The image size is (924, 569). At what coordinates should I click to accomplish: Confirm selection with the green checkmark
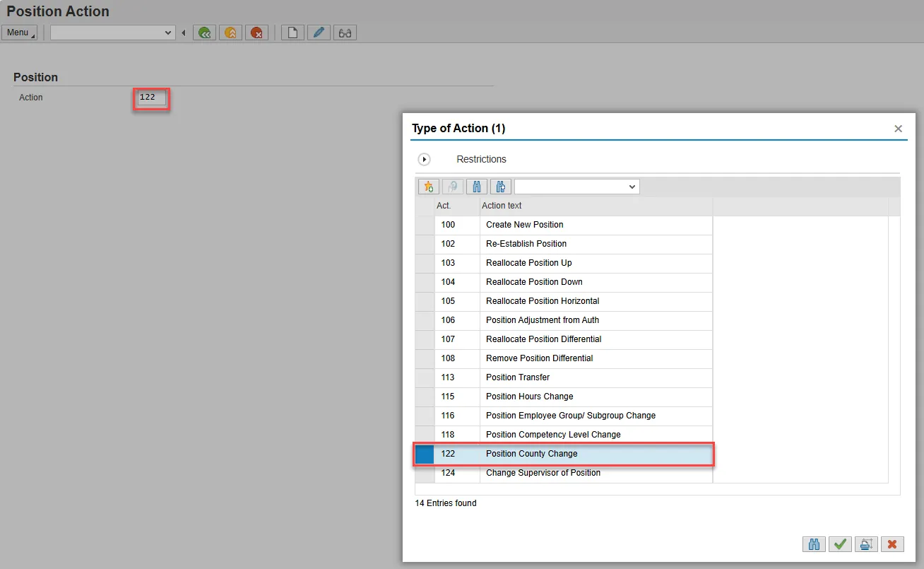tap(840, 544)
